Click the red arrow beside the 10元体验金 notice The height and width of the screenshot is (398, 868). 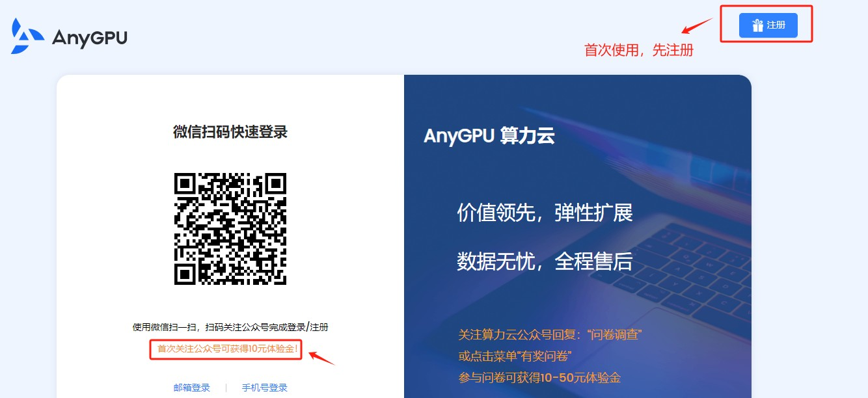point(321,358)
